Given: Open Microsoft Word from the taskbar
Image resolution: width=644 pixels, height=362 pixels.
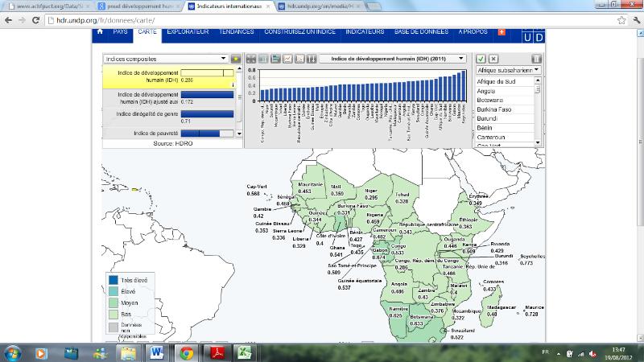Looking at the screenshot, I should (x=156, y=352).
